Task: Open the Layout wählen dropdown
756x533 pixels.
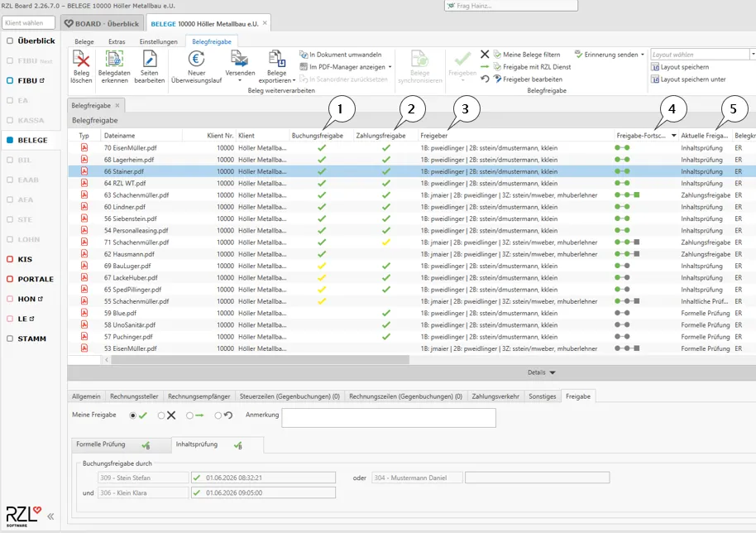Action: 753,55
